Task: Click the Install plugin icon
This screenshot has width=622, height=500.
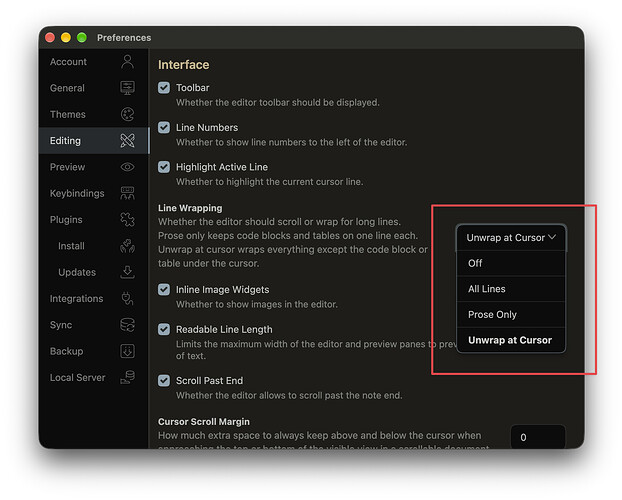Action: 127,246
